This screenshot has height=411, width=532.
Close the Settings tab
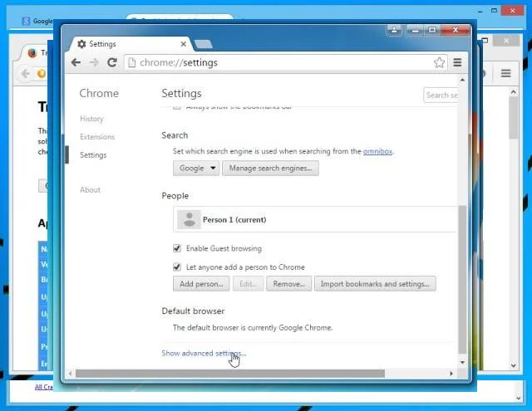(183, 44)
